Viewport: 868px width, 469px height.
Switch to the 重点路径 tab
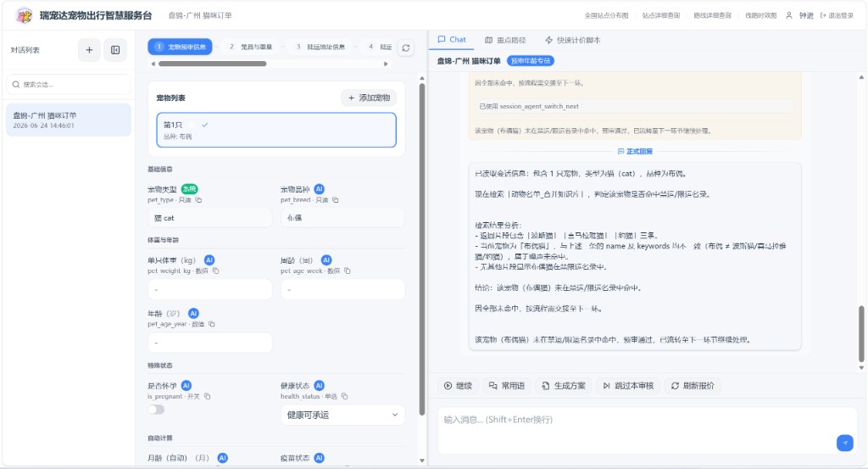tap(505, 40)
